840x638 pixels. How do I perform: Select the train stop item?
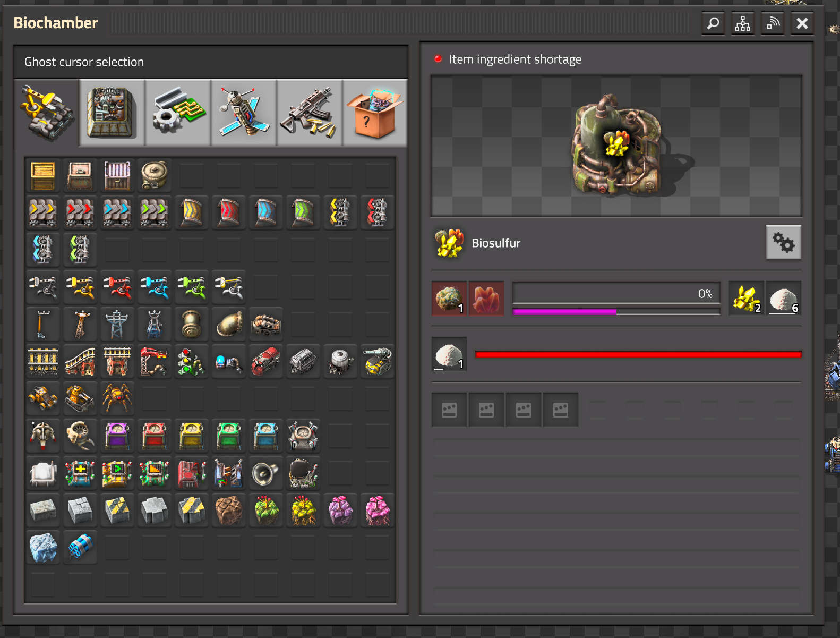pos(155,362)
